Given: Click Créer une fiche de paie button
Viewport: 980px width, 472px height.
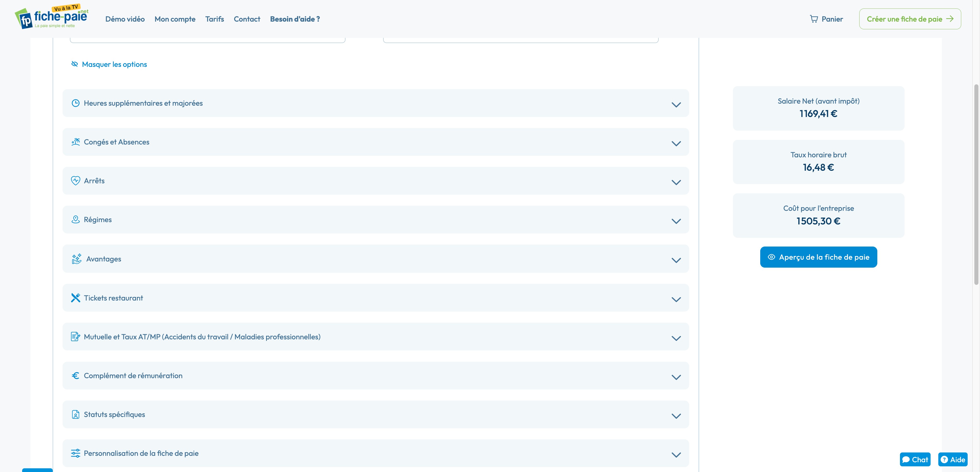Looking at the screenshot, I should (910, 19).
